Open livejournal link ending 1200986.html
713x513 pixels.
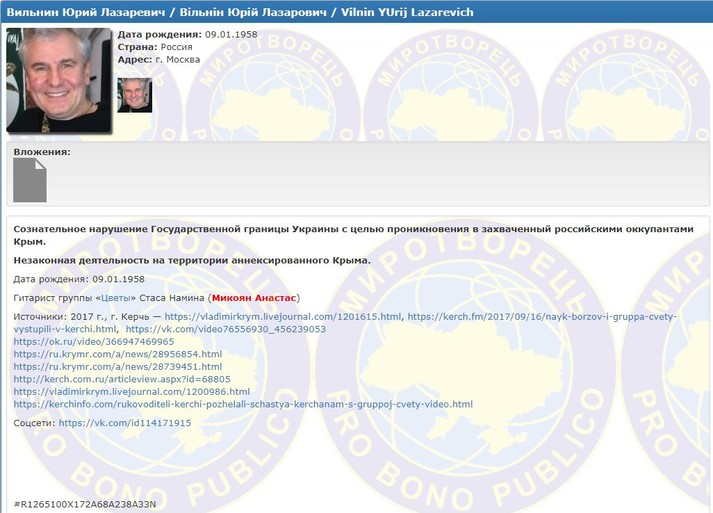click(x=131, y=392)
